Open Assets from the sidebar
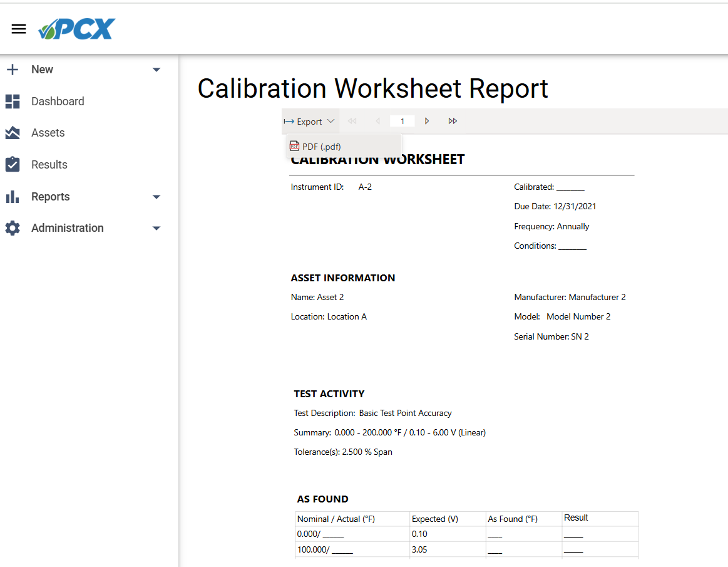728x567 pixels. (48, 133)
